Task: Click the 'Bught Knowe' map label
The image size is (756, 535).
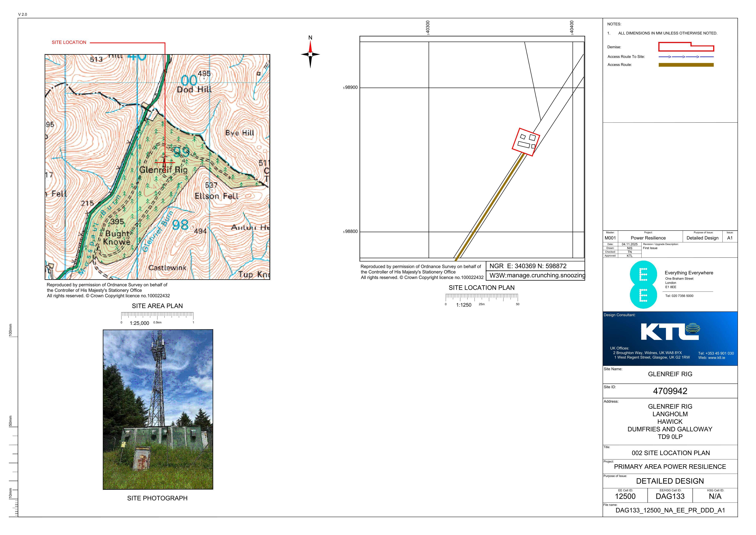Action: tap(117, 238)
